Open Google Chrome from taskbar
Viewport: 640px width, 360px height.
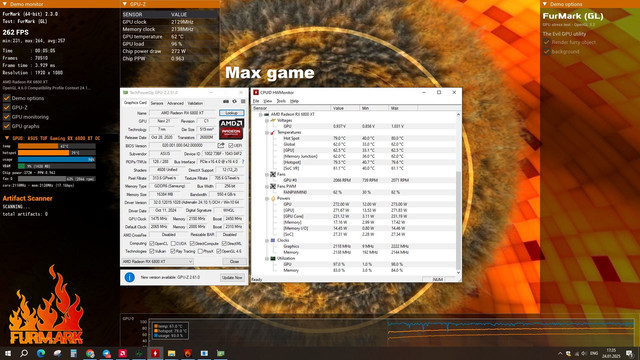pyautogui.click(x=90, y=353)
